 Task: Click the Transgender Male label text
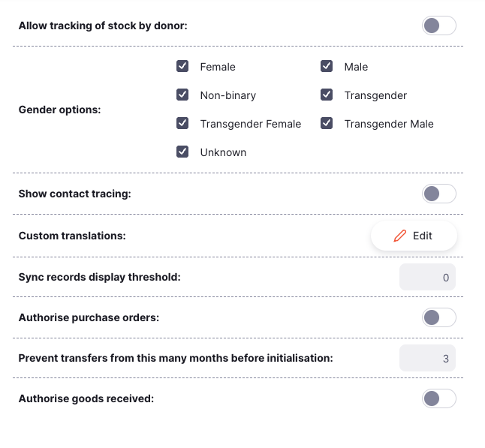pos(389,124)
